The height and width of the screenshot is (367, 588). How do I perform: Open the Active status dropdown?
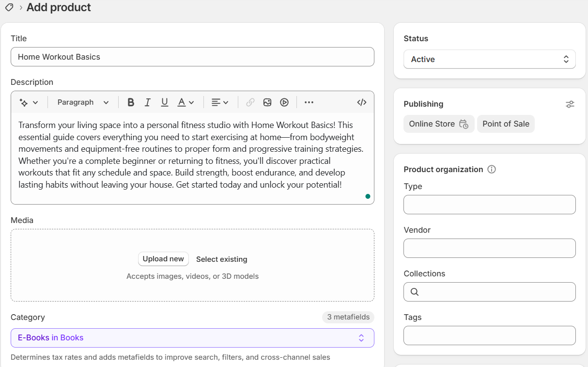pos(490,59)
